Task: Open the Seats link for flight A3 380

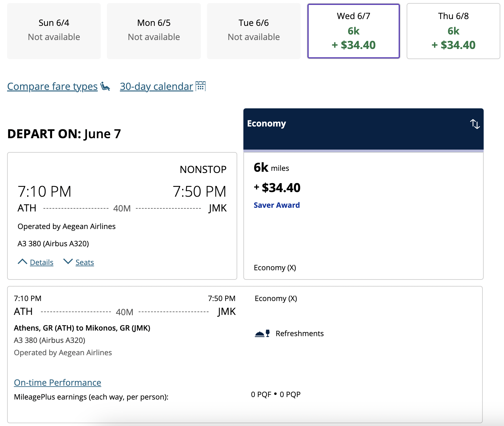Action: (85, 262)
